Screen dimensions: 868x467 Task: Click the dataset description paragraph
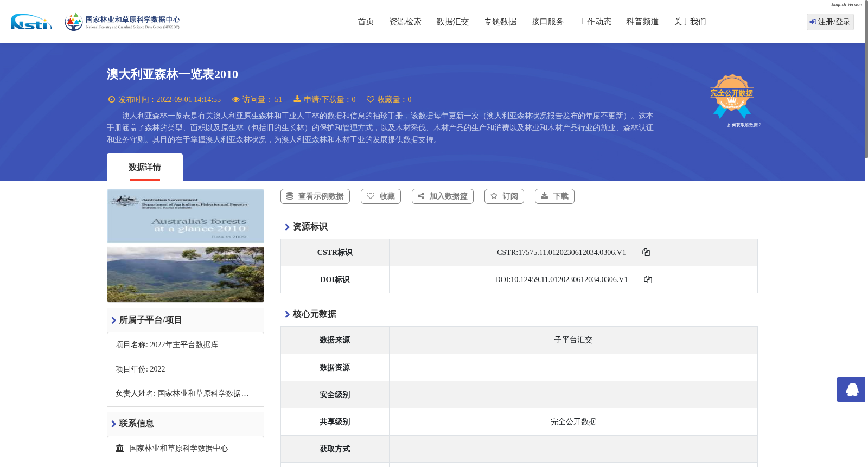380,128
